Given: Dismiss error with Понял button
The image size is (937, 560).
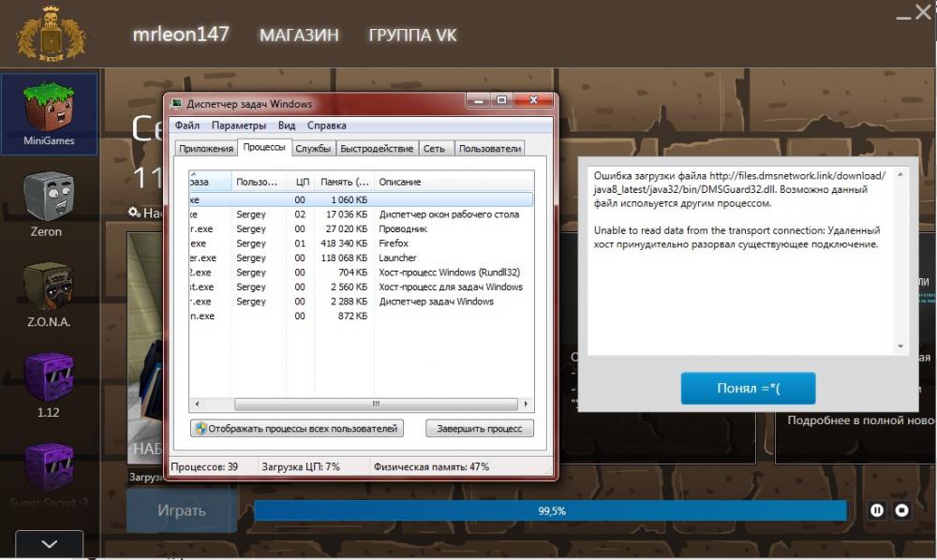Looking at the screenshot, I should [x=748, y=388].
